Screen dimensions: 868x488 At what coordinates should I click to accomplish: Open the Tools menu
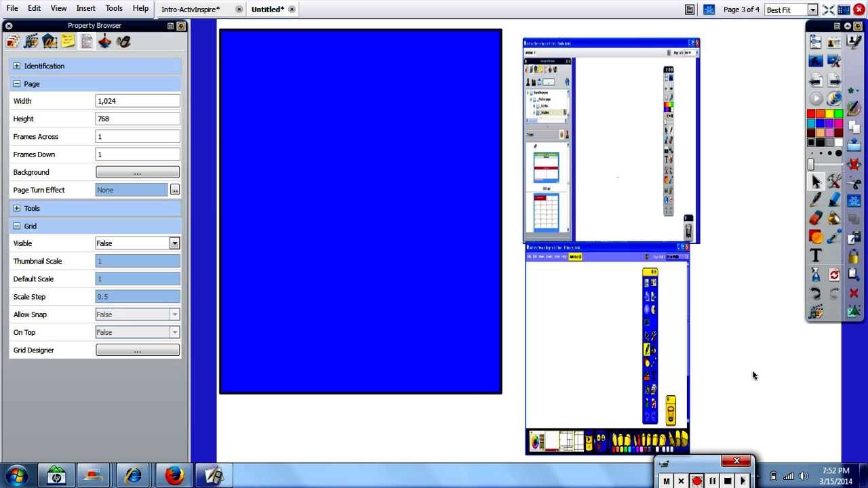coord(114,8)
